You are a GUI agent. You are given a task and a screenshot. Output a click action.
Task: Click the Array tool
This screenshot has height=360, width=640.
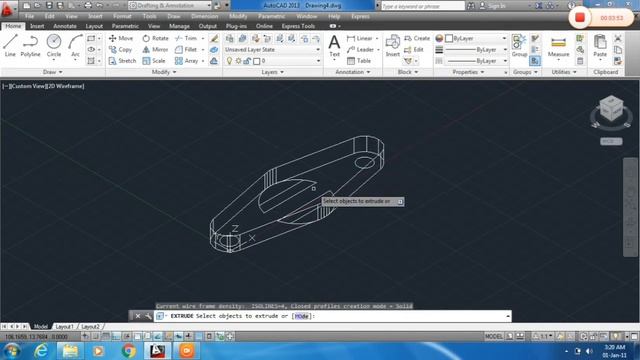pyautogui.click(x=187, y=61)
